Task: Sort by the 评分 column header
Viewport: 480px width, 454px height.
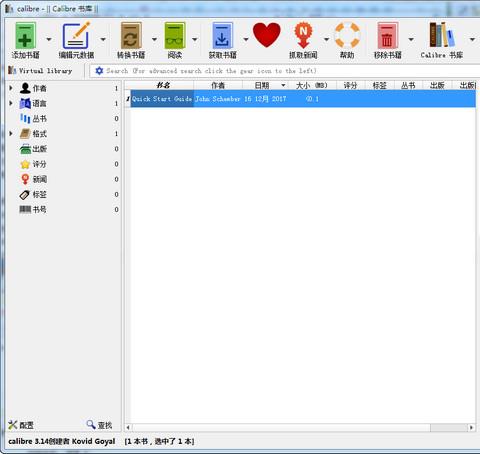Action: tap(350, 85)
